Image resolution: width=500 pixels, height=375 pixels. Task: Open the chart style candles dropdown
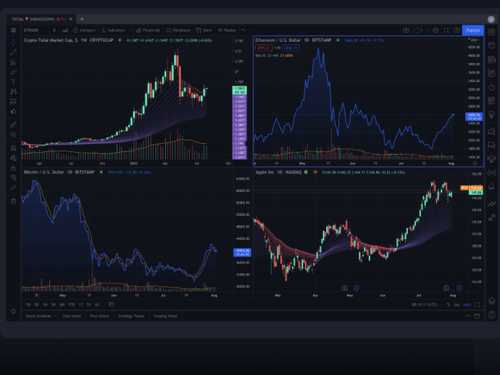[65, 30]
